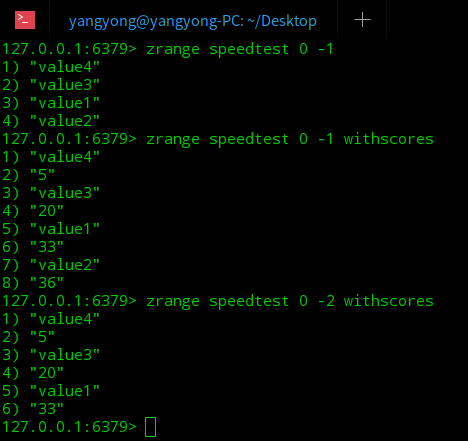468x441 pixels.
Task: Click the "33" score in last output
Action: click(47, 409)
